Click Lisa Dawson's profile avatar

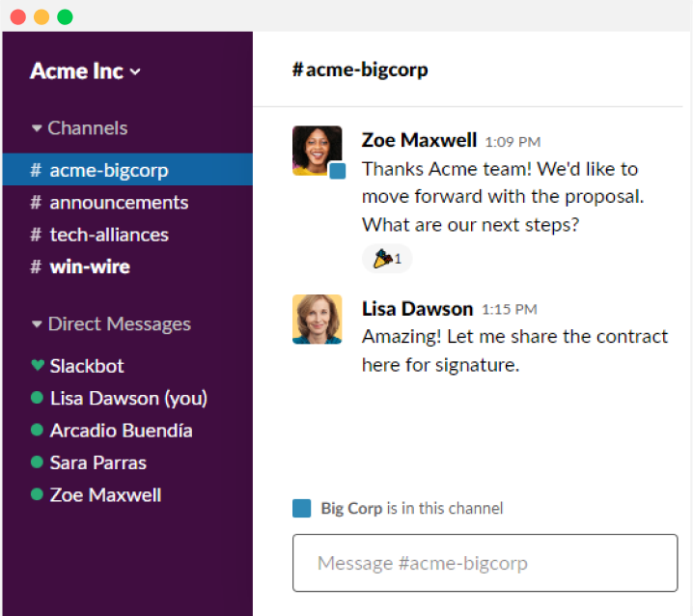point(317,320)
